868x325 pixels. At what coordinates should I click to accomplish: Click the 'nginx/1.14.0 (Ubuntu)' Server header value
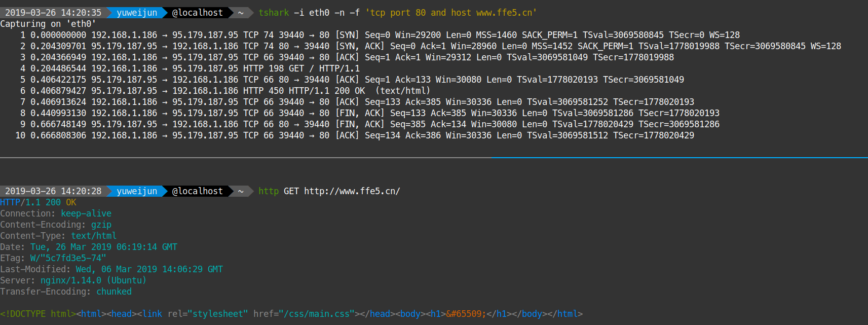coord(93,280)
